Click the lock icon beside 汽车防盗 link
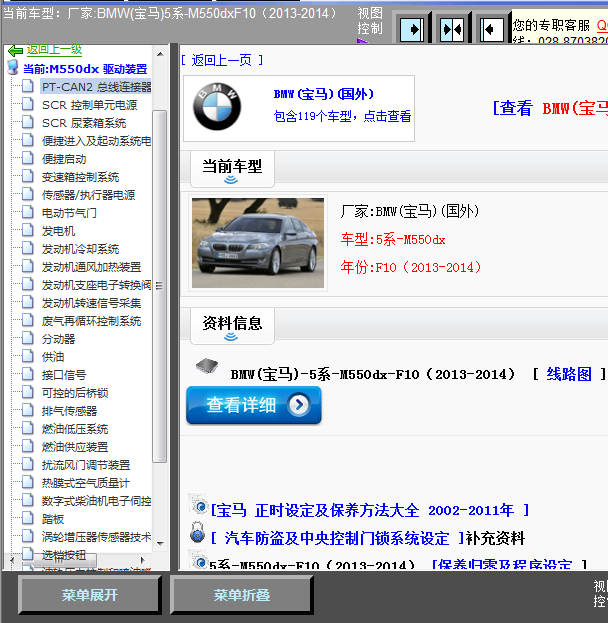 pos(197,533)
